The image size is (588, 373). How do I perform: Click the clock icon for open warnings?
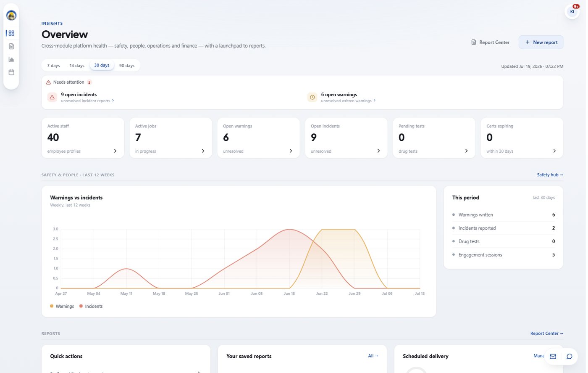312,97
